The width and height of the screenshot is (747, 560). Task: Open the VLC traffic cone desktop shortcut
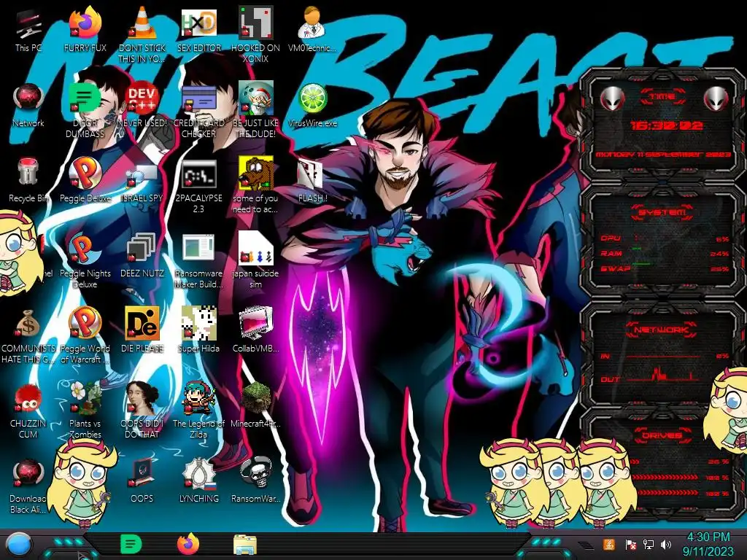click(142, 34)
